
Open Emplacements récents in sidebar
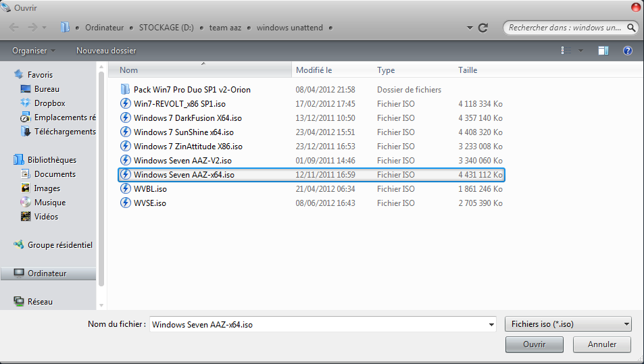(65, 118)
